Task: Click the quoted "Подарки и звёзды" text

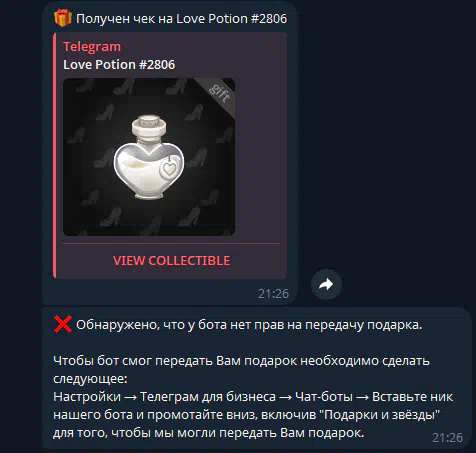Action: point(380,415)
